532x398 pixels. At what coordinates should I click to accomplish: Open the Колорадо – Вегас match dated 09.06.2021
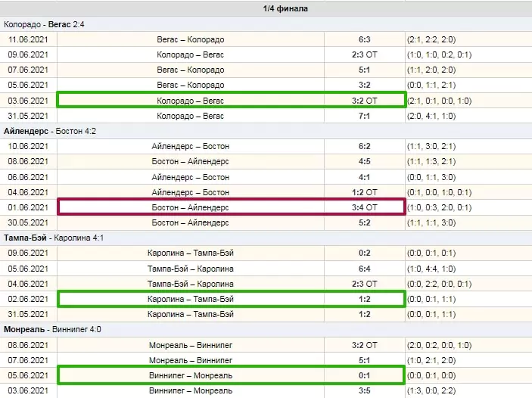pyautogui.click(x=191, y=54)
